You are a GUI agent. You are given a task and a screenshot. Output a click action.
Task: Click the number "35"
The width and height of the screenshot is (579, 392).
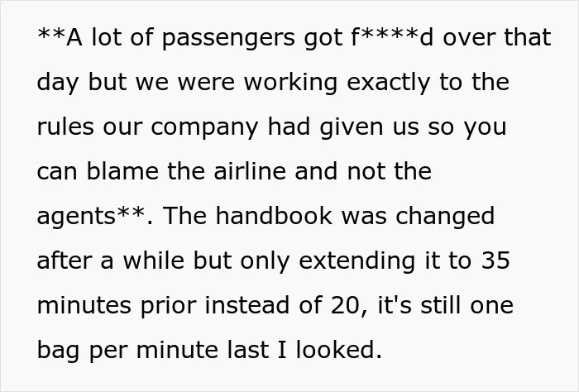coord(495,261)
